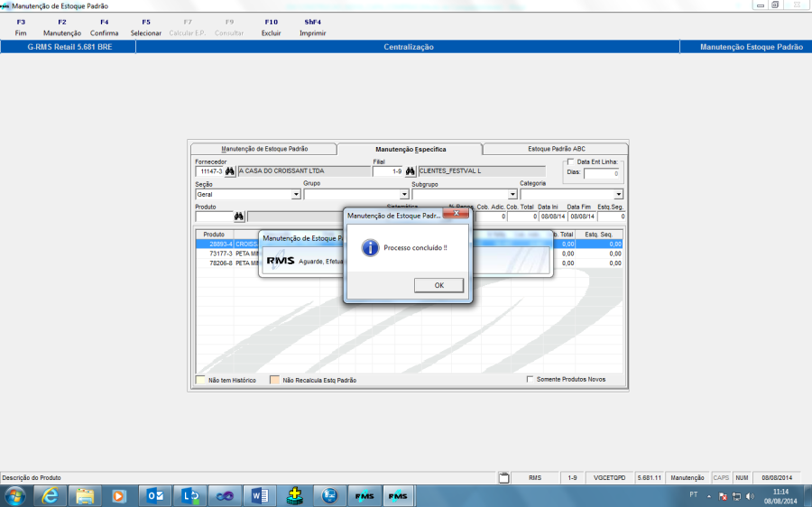Image resolution: width=812 pixels, height=507 pixels.
Task: Click the Fornecedor code field 11147-3
Action: tap(209, 171)
